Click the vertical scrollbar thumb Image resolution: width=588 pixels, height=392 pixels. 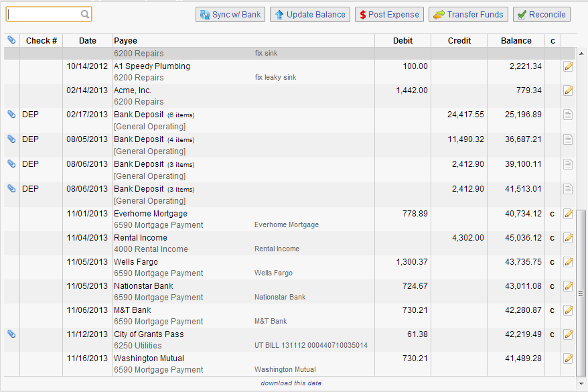[x=581, y=293]
